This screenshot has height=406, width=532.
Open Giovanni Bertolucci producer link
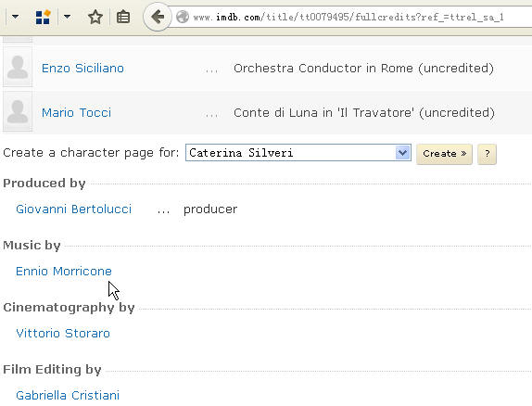(73, 209)
